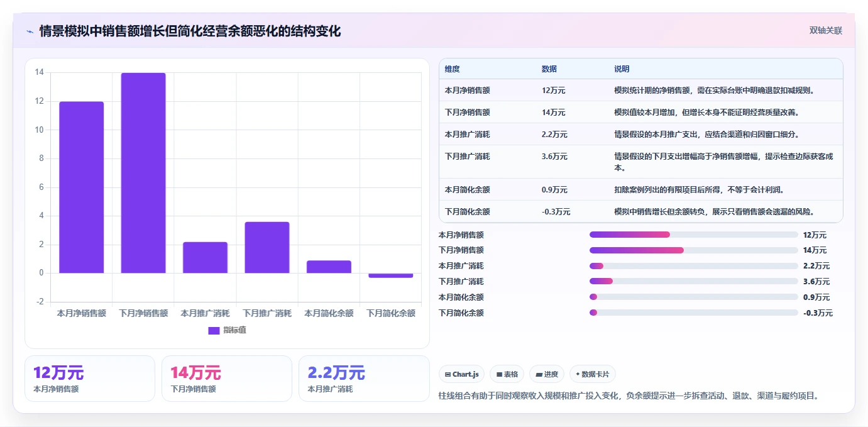Click the 本月推广消耗 table row label
Screen dimensions: 868x427
[x=467, y=135]
